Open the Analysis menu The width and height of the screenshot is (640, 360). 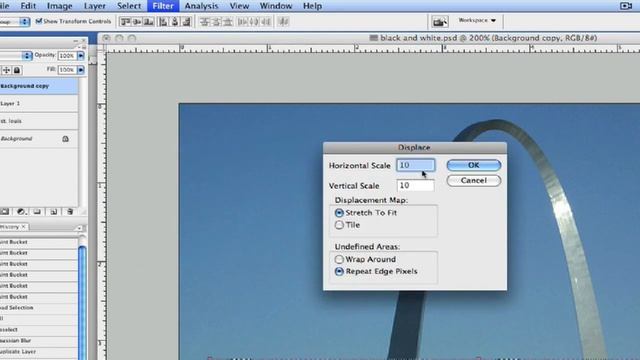[x=202, y=6]
